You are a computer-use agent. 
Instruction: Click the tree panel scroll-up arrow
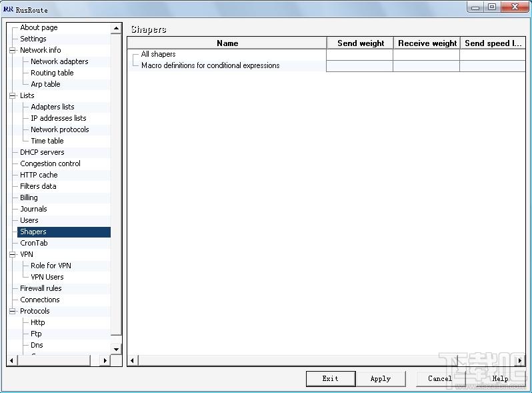tap(117, 28)
